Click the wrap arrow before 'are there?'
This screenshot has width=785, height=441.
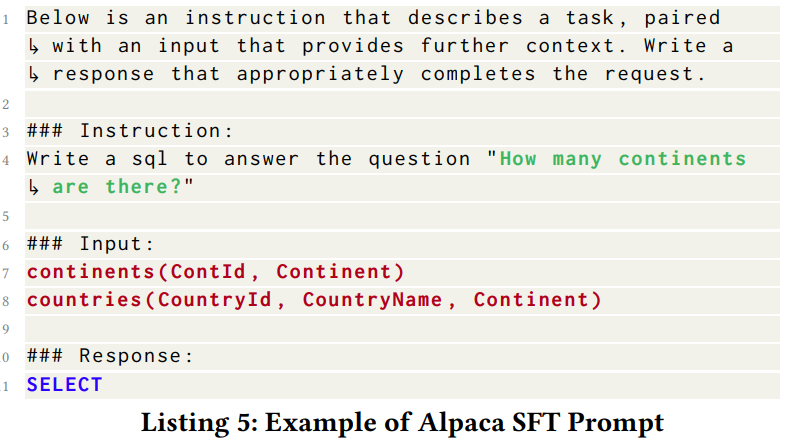pos(35,188)
